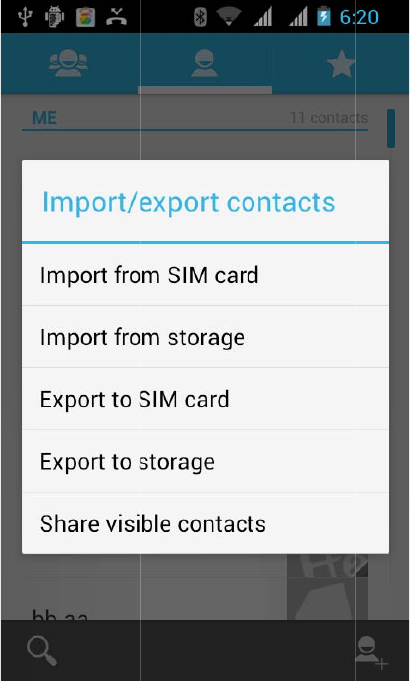
Task: Tap the Bluetooth status icon
Action: coord(200,17)
